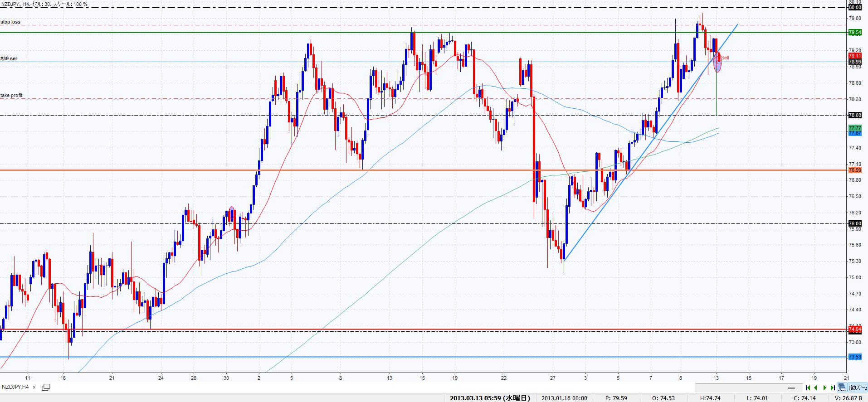The height and width of the screenshot is (402, 868).
Task: Select the #39 sell order label
Action: coord(9,58)
